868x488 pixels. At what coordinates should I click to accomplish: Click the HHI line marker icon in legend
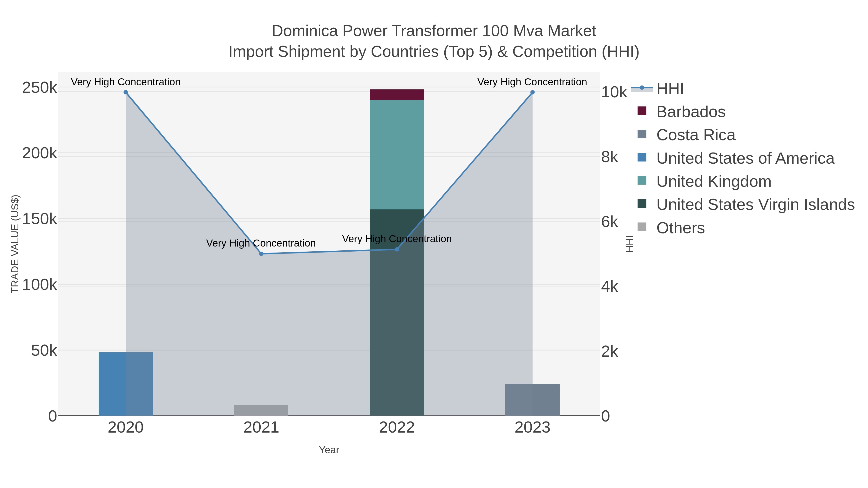642,88
